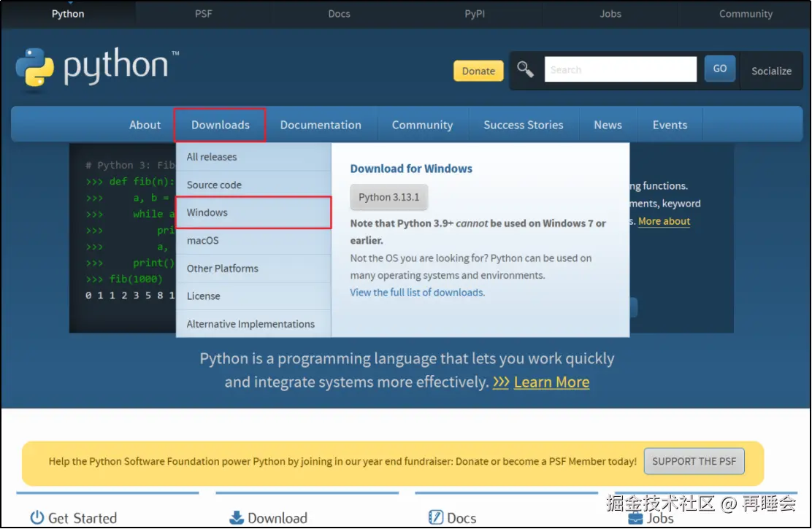Focus the Search input field

click(x=621, y=69)
